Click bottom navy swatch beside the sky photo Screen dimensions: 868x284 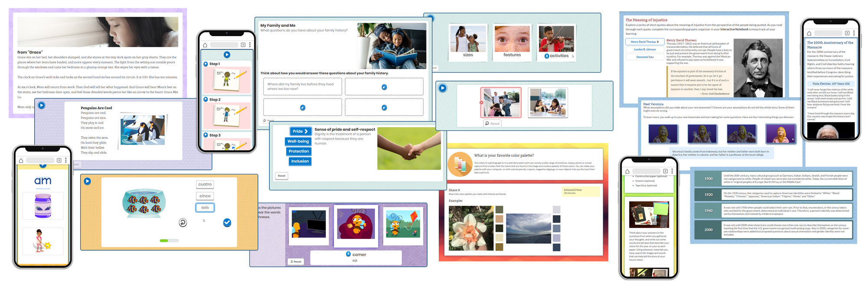(557, 247)
